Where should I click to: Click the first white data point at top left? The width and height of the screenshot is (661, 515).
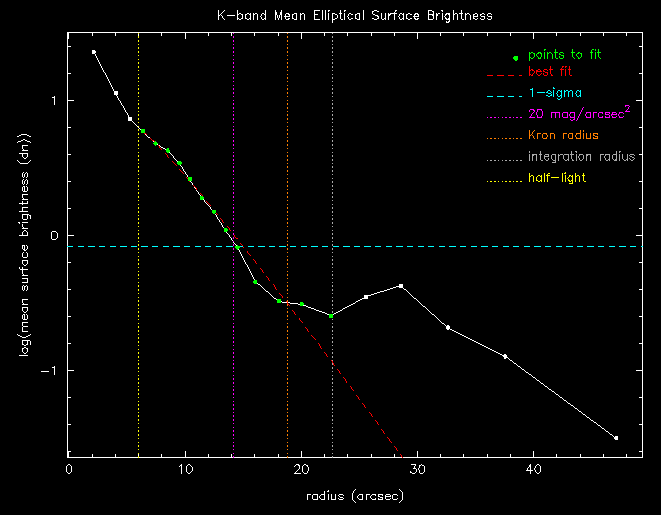(94, 52)
